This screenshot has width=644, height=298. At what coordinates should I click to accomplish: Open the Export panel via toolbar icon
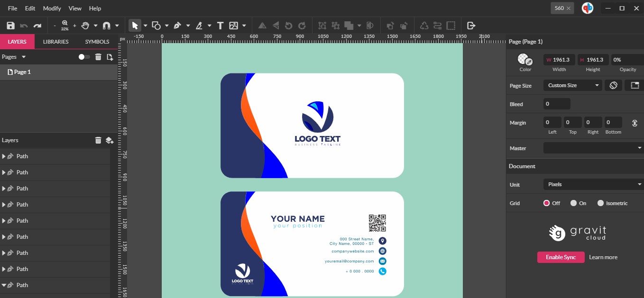click(x=470, y=25)
